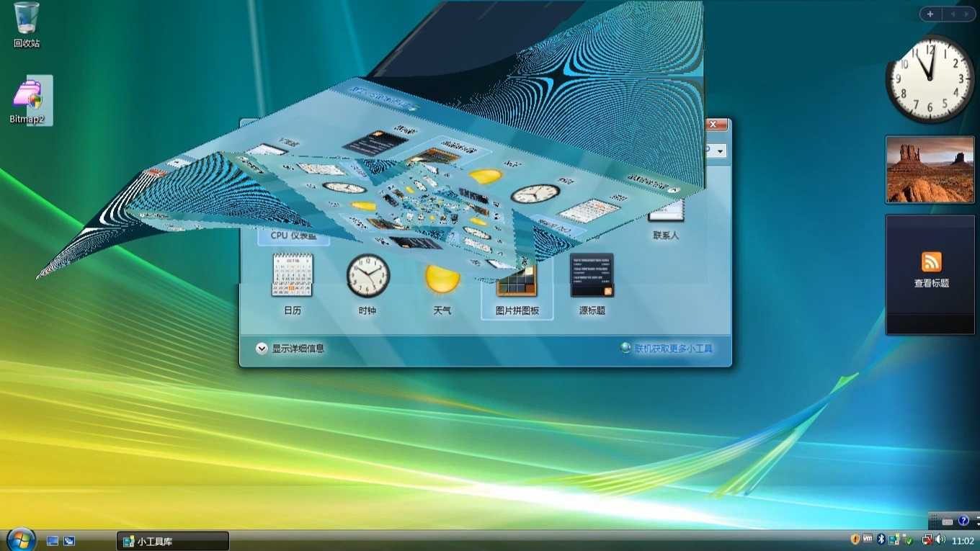
Task: Show the calendar from the 11:02 clock
Action: [963, 541]
